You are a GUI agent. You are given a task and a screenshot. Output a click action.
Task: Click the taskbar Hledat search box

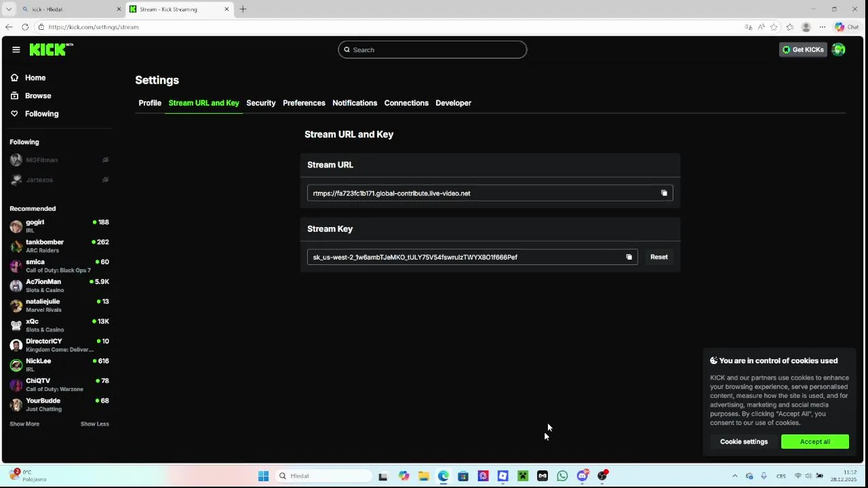[x=322, y=476]
